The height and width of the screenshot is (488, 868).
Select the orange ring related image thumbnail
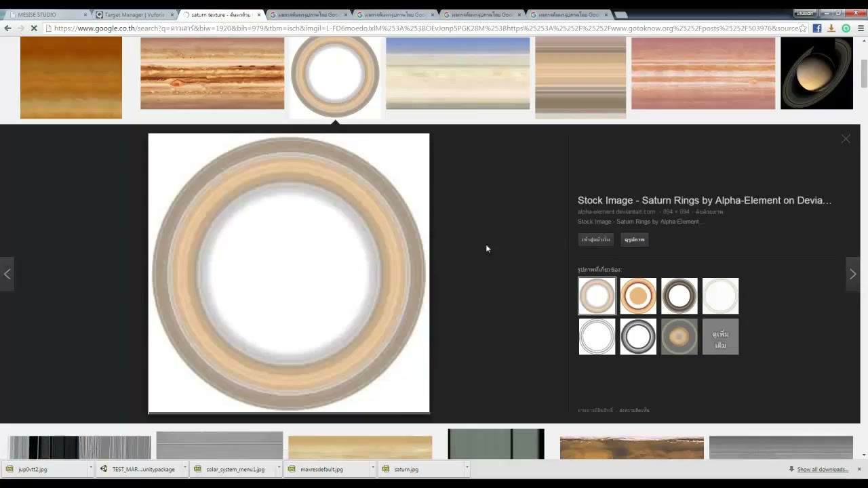pyautogui.click(x=638, y=296)
